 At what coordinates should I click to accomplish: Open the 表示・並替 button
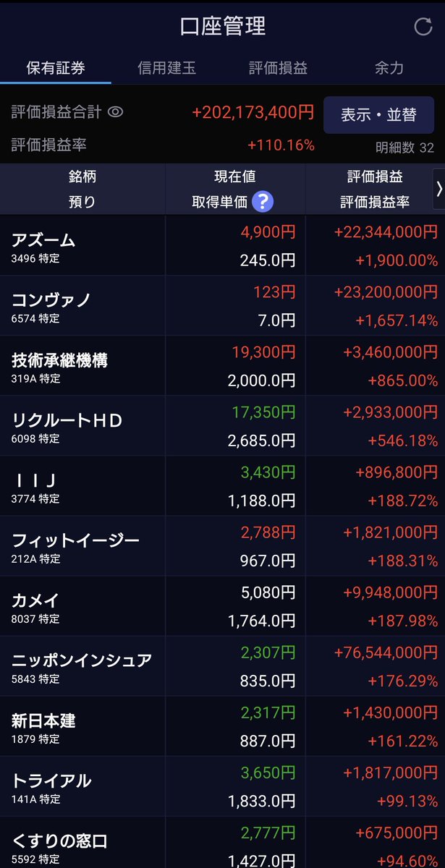[x=378, y=115]
